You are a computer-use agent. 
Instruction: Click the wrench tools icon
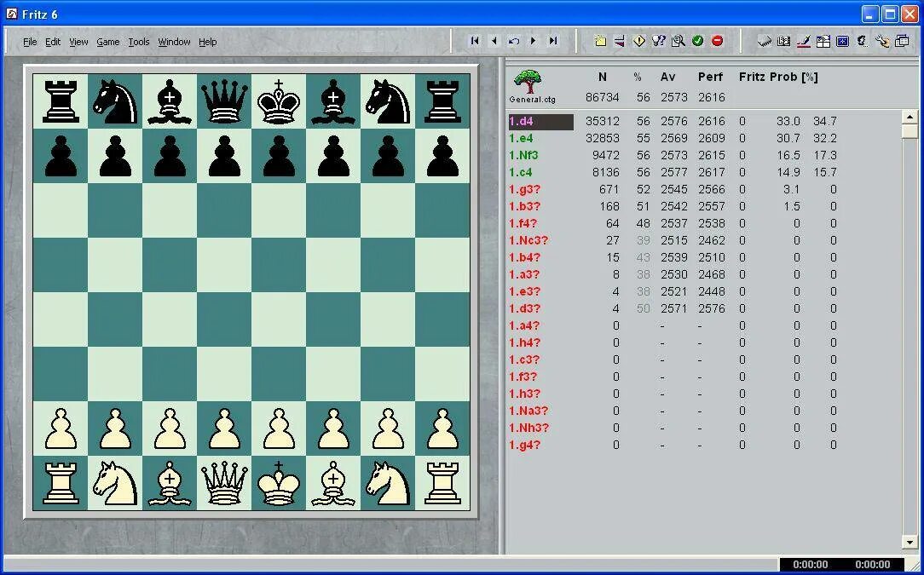point(882,41)
